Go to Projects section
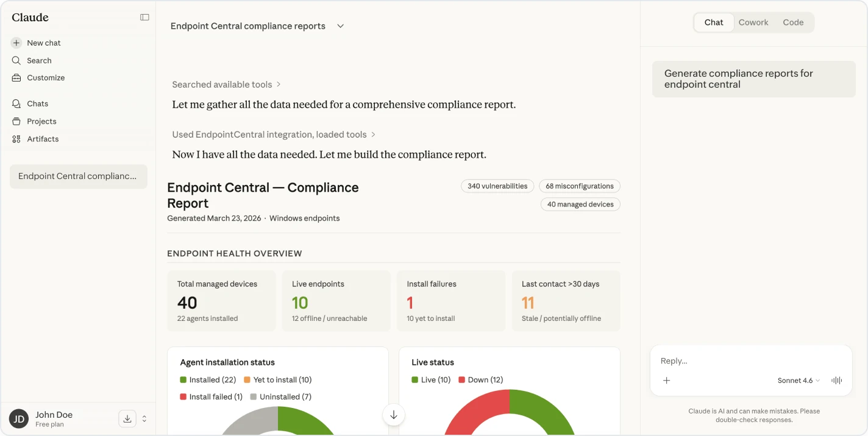The height and width of the screenshot is (436, 868). pyautogui.click(x=41, y=122)
